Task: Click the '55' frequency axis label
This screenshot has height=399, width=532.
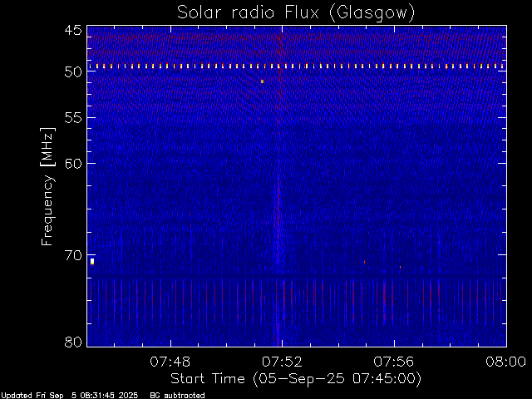Action: [x=73, y=118]
